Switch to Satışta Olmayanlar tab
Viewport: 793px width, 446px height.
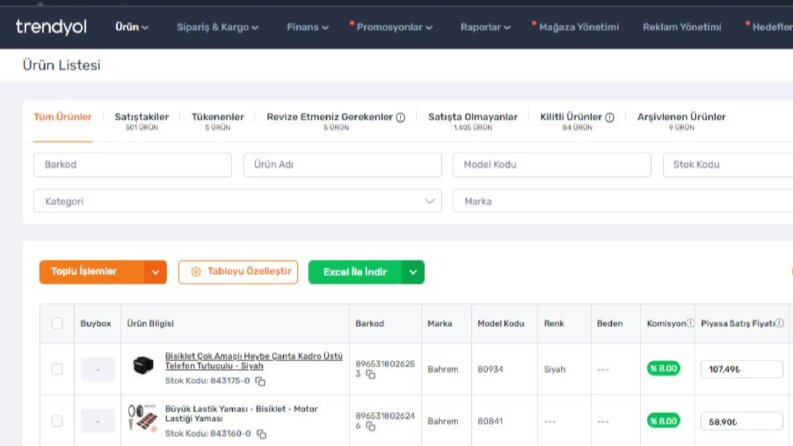click(x=473, y=121)
